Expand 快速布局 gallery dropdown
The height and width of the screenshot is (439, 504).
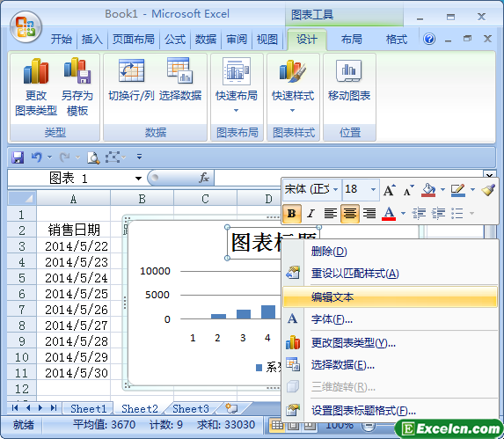(x=237, y=111)
